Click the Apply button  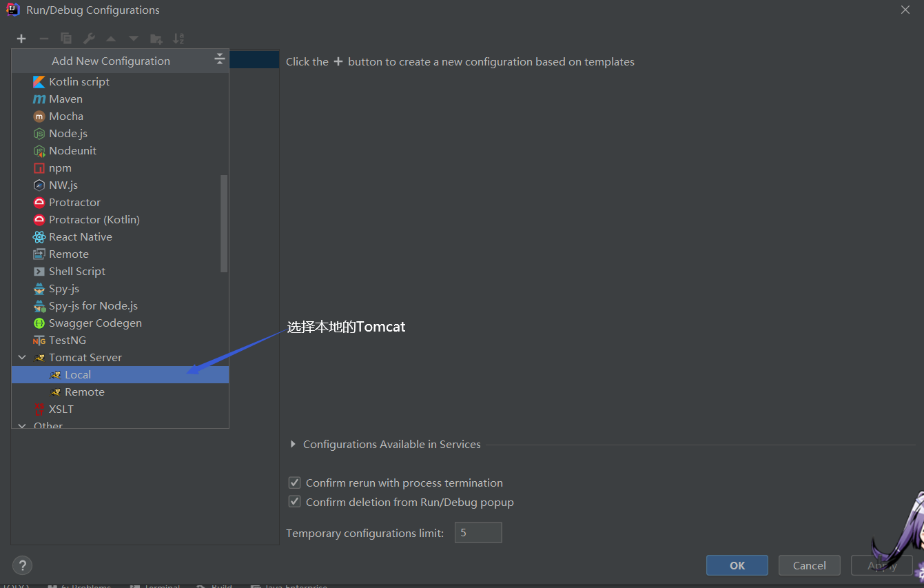tap(882, 565)
